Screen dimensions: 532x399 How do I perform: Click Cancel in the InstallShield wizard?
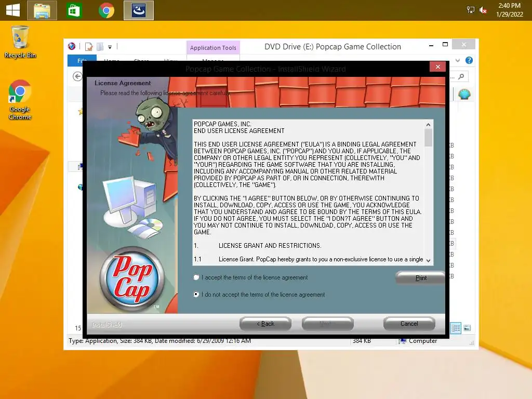[x=409, y=324]
